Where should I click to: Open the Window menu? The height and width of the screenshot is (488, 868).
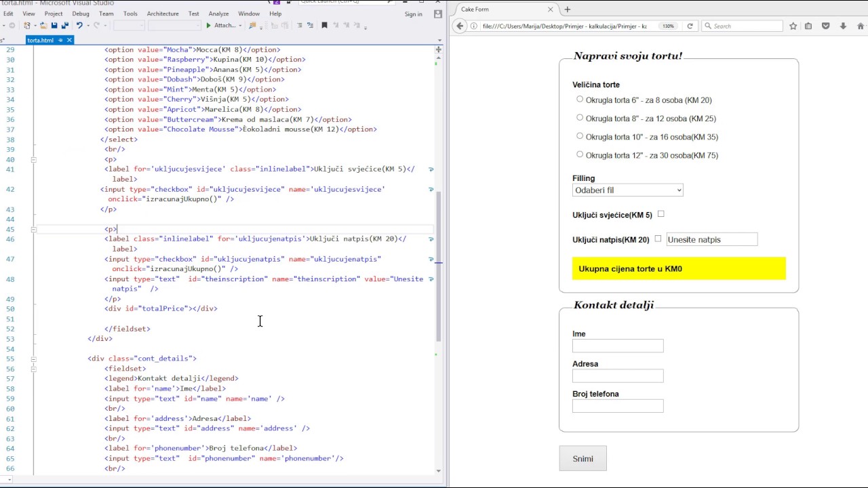pos(249,14)
